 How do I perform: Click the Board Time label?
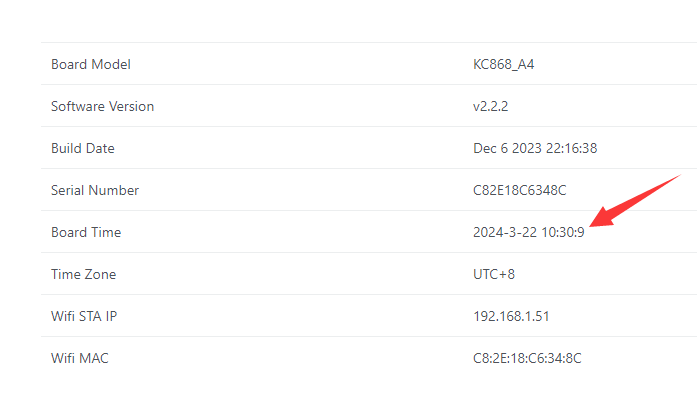pyautogui.click(x=86, y=232)
